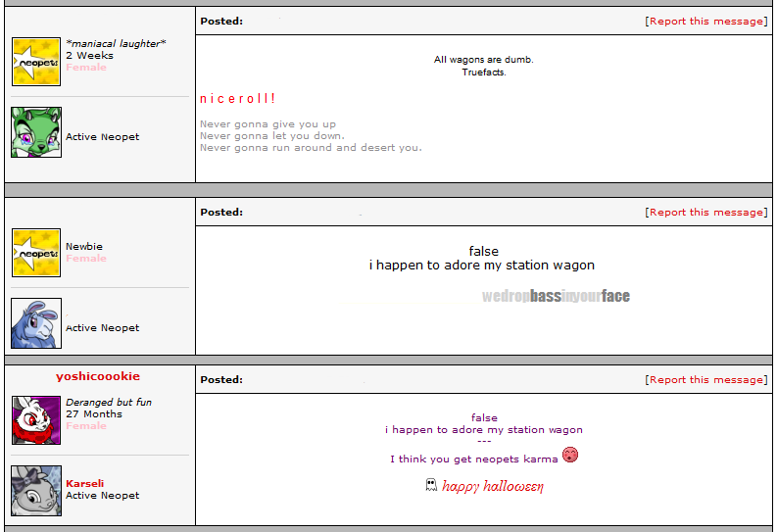The image size is (778, 532).
Task: Click 'I think you get neopets karma' text
Action: tap(474, 459)
